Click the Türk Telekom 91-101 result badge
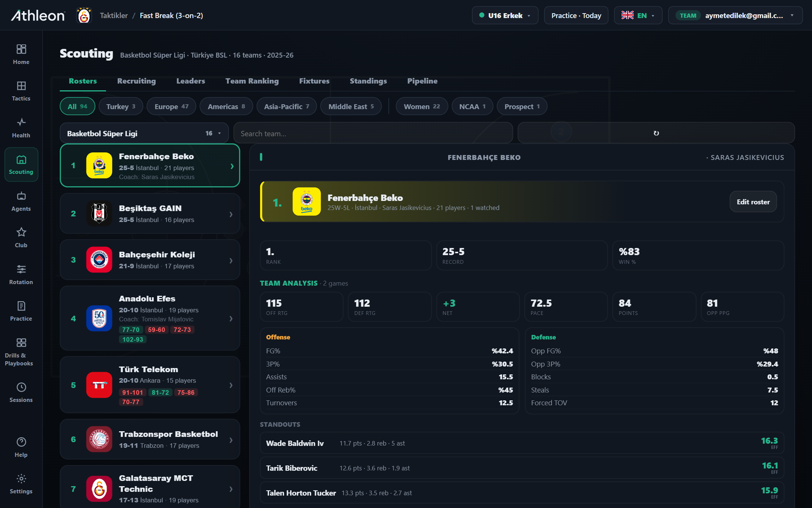The width and height of the screenshot is (812, 508). [x=133, y=392]
